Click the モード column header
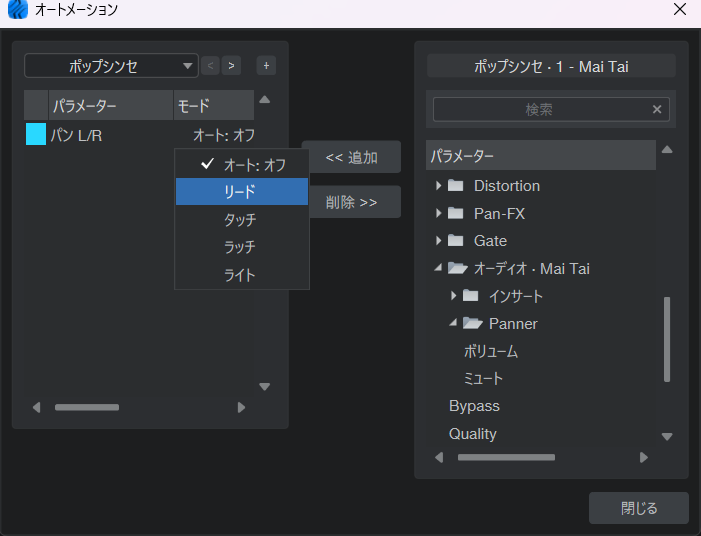This screenshot has width=701, height=536. coord(214,106)
